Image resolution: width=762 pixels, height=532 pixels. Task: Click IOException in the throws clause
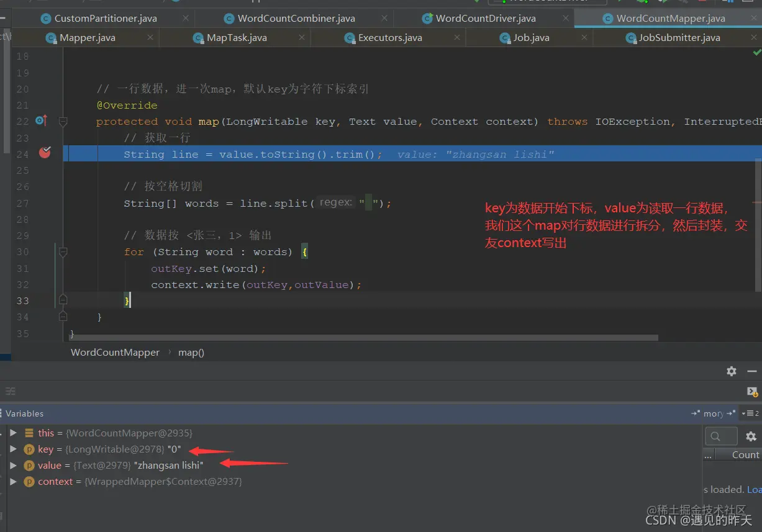[x=633, y=122]
